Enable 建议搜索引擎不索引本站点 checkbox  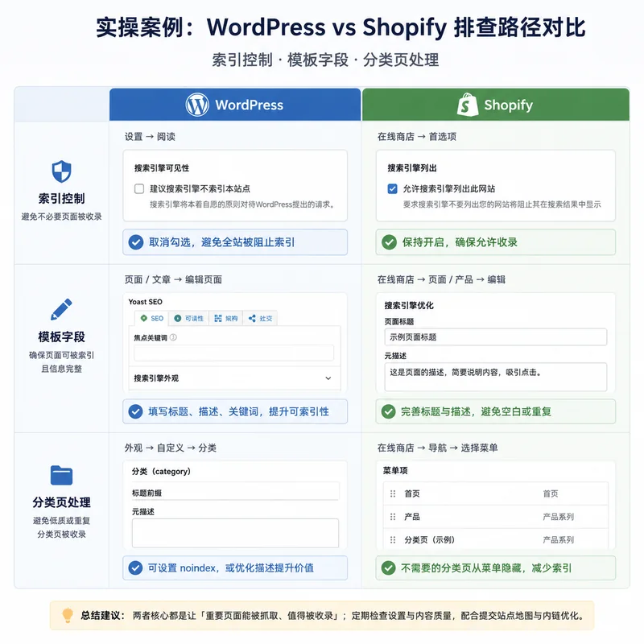(x=139, y=189)
